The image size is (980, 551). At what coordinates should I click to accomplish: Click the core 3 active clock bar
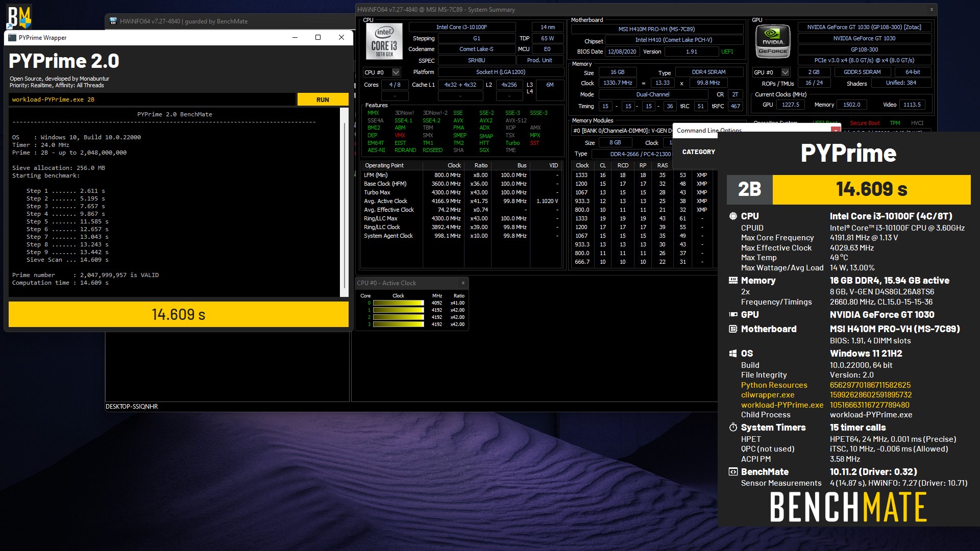coord(398,324)
